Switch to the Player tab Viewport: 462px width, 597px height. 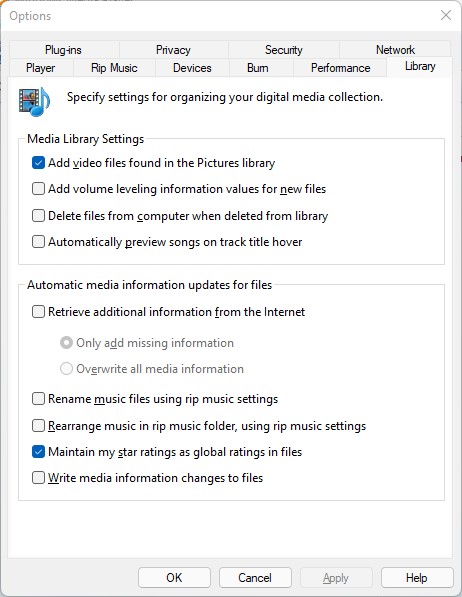41,68
